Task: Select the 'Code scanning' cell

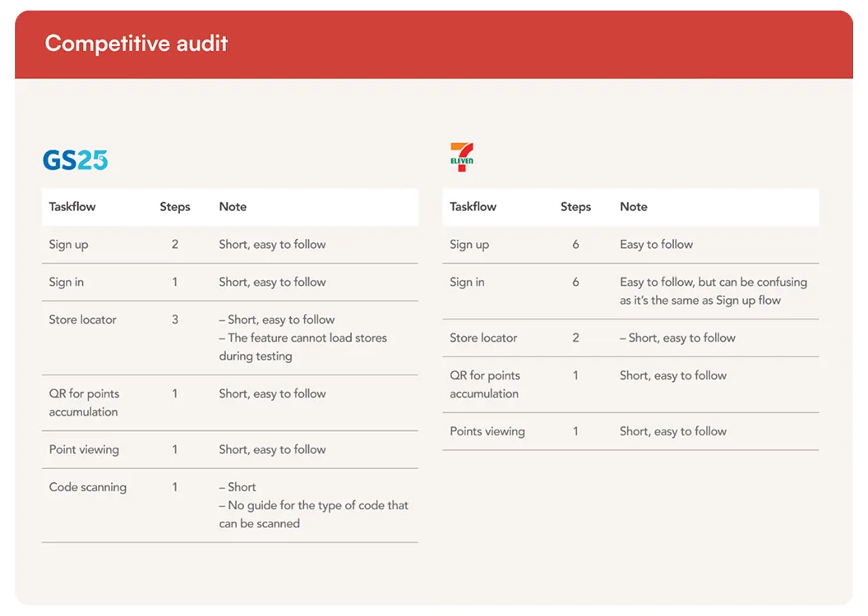Action: pyautogui.click(x=87, y=487)
